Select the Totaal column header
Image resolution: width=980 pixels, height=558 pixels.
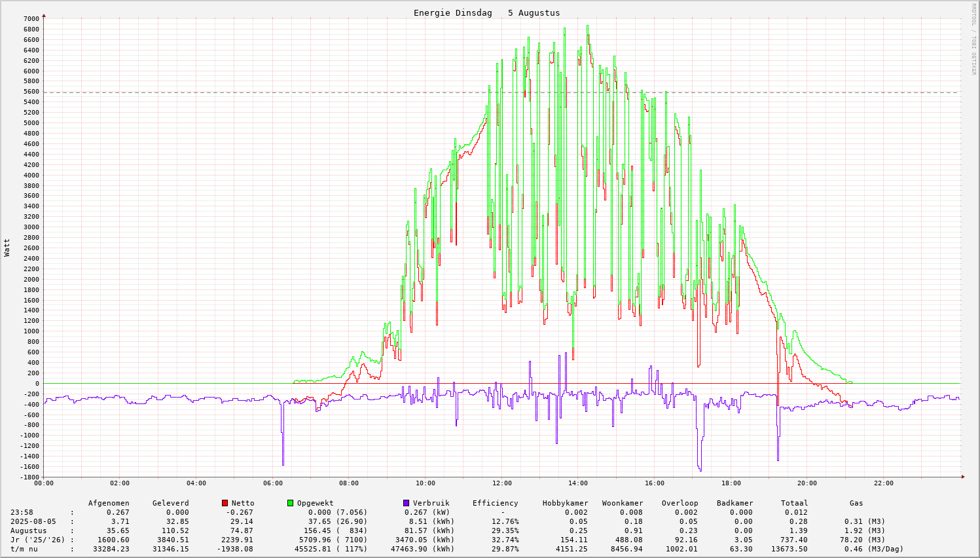coord(794,503)
